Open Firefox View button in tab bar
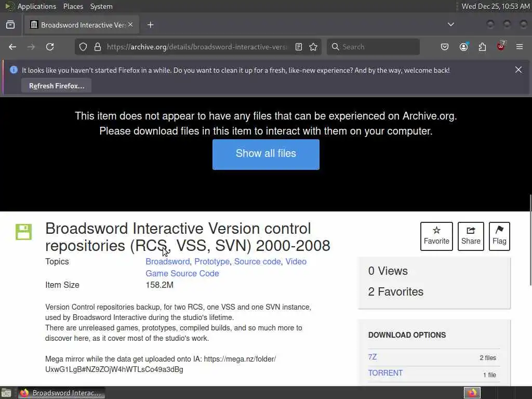The height and width of the screenshot is (399, 532). pyautogui.click(x=10, y=25)
